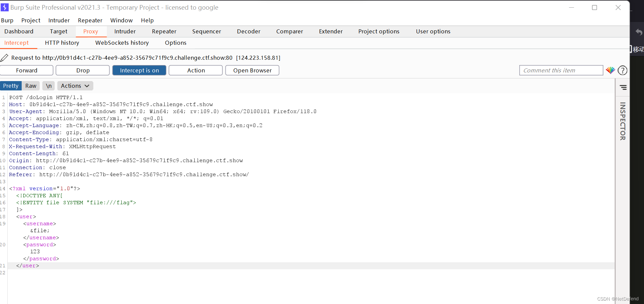Image resolution: width=644 pixels, height=304 pixels.
Task: Switch to the Dashboard tab
Action: click(x=19, y=31)
